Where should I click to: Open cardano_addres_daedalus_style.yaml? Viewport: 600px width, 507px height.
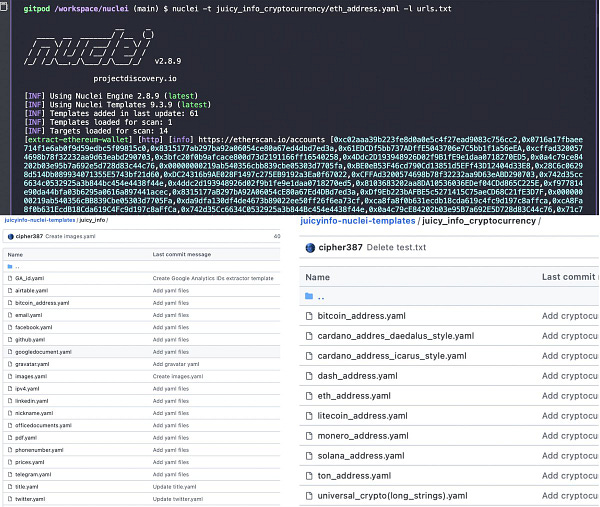[x=396, y=336]
